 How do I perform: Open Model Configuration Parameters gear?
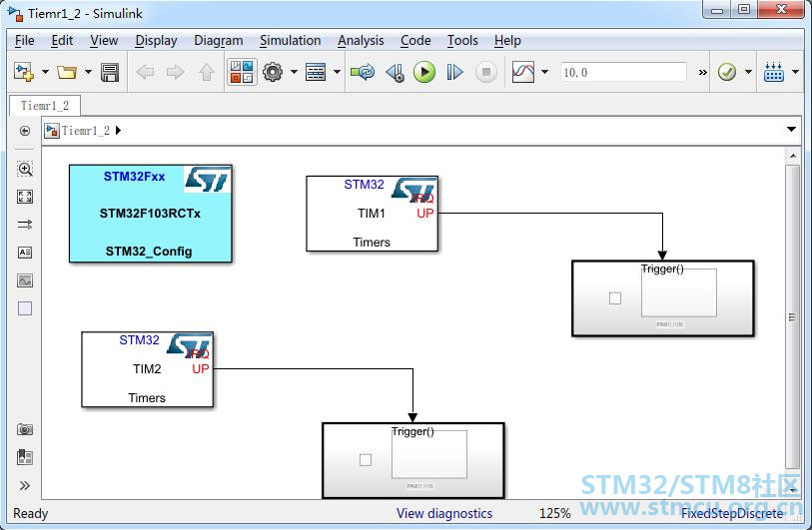pos(273,72)
